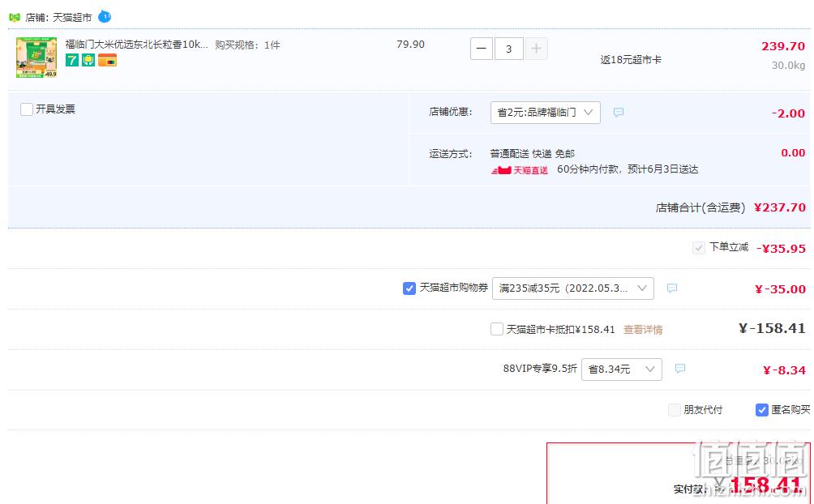Click the green 7-day return badge
This screenshot has height=504, width=814.
click(x=72, y=60)
